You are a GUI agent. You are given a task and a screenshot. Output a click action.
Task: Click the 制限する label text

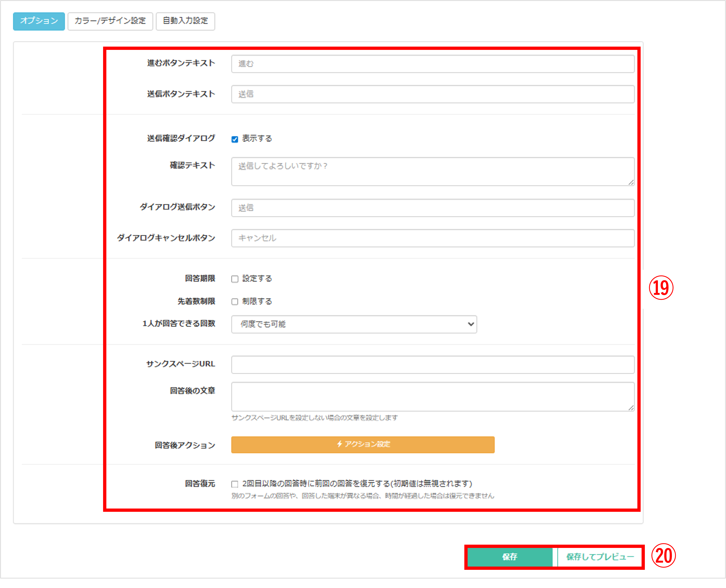(257, 301)
